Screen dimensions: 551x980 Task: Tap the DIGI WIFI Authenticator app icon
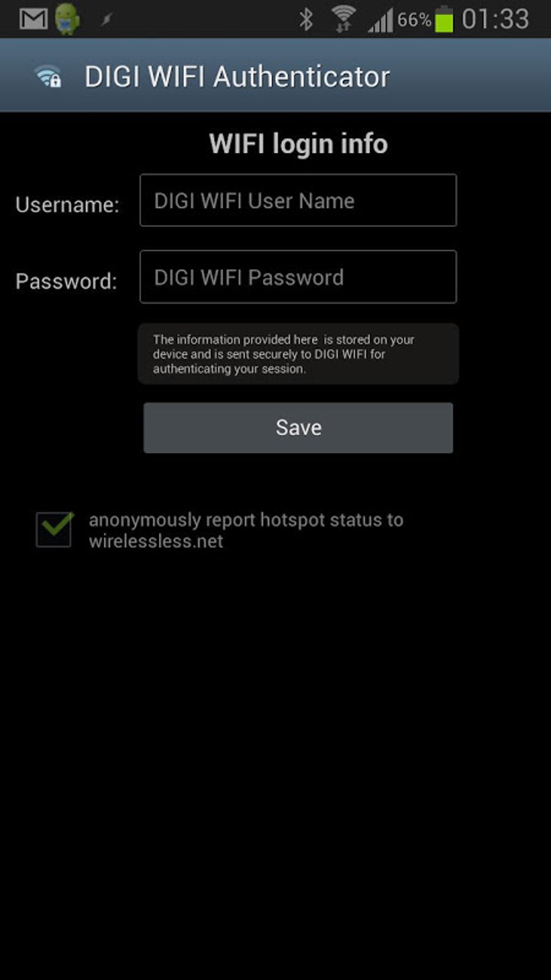coord(48,76)
